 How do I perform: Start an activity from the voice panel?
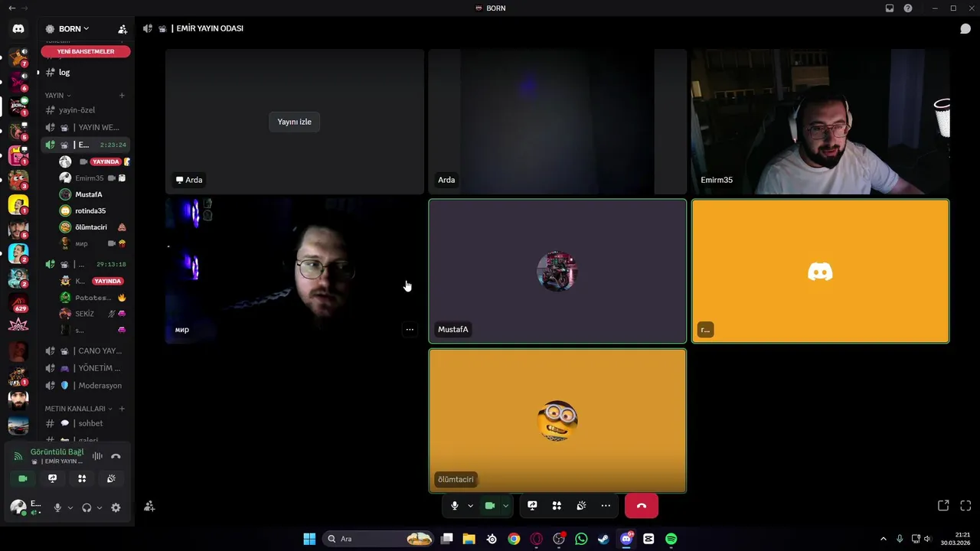tap(82, 478)
